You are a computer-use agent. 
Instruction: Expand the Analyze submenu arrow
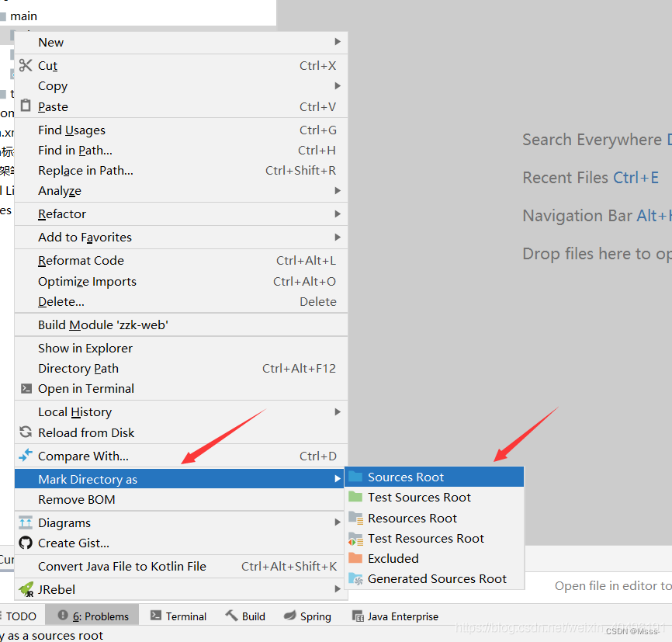point(338,190)
